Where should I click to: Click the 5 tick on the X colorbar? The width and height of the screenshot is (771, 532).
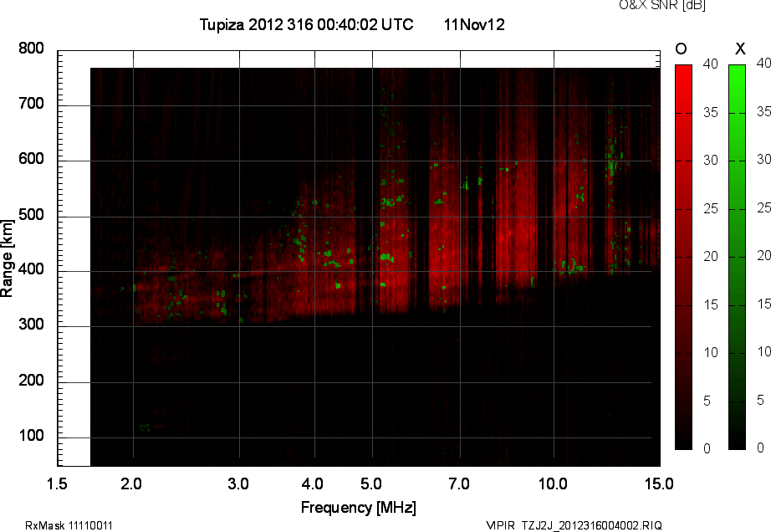click(761, 400)
